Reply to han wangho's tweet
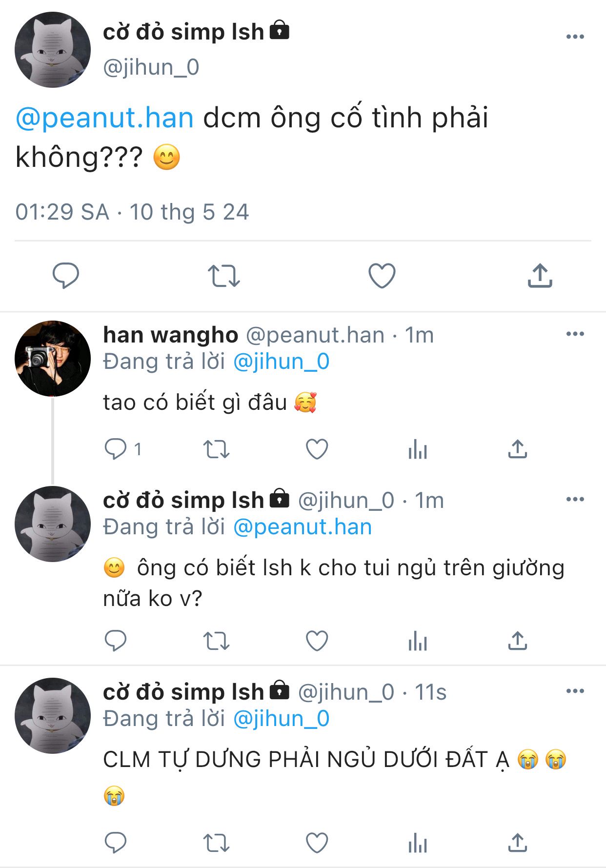The image size is (606, 868). pos(116,449)
